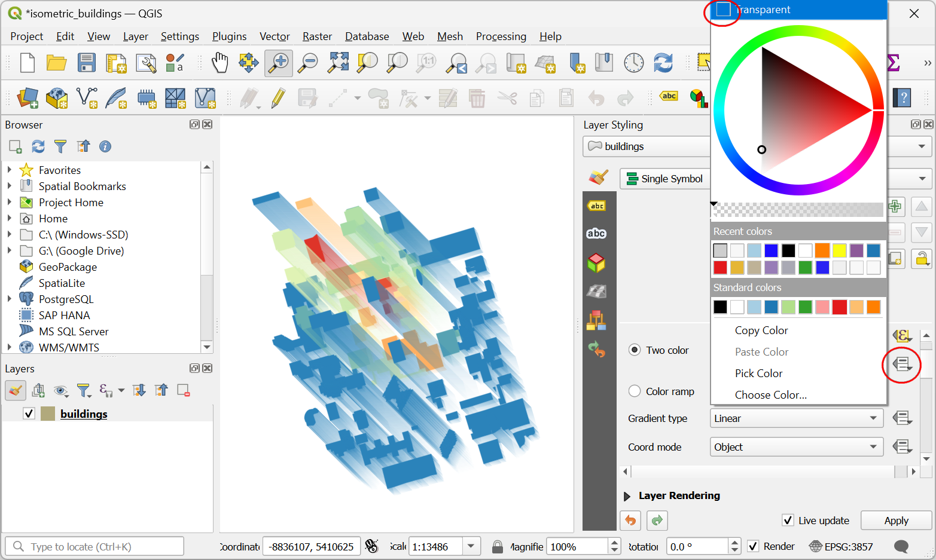This screenshot has height=560, width=936.
Task: Click the Undo styling arrow button
Action: point(630,521)
